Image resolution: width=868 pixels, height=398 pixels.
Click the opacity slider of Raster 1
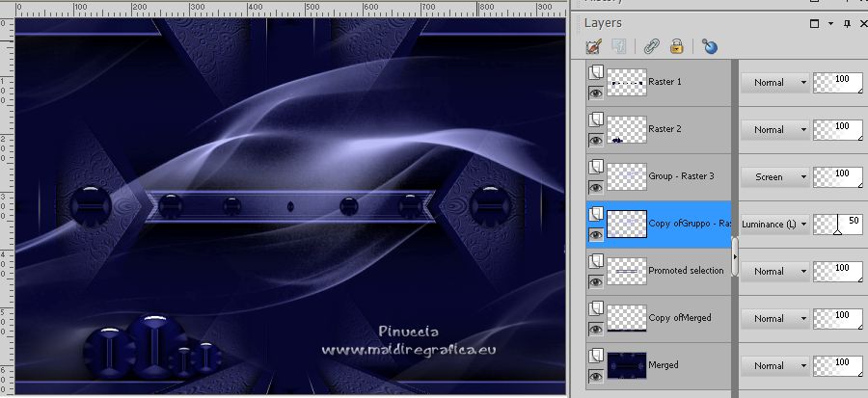coord(838,83)
